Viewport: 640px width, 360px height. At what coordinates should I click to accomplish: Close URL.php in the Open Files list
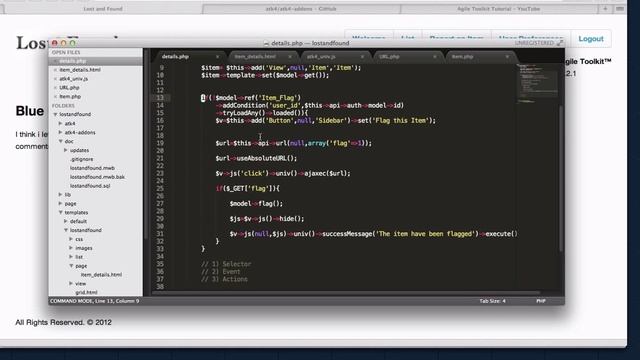(x=56, y=88)
